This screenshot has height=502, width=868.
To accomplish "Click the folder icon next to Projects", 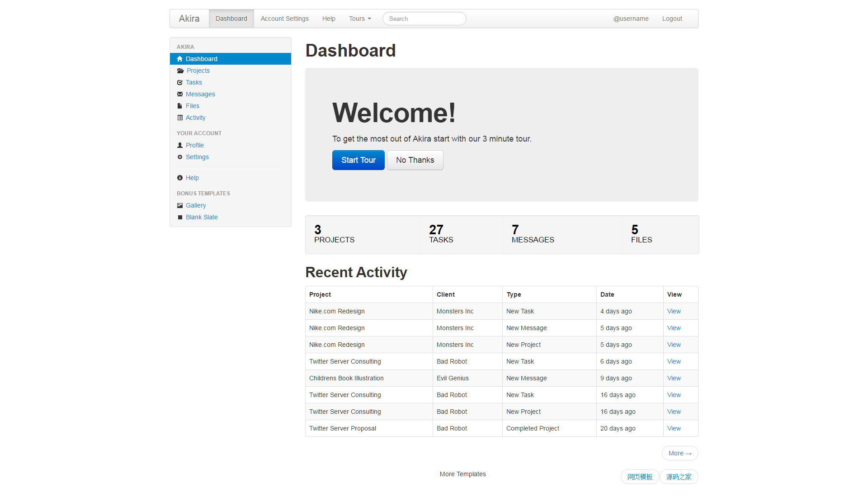I will pos(180,71).
